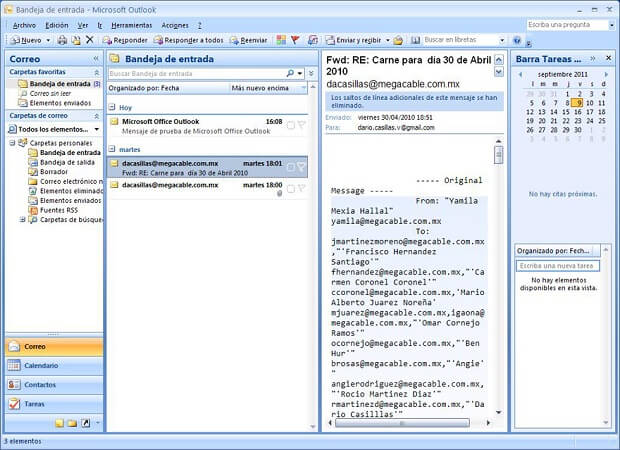
Task: Select date 15 in September calendar
Action: 566,112
